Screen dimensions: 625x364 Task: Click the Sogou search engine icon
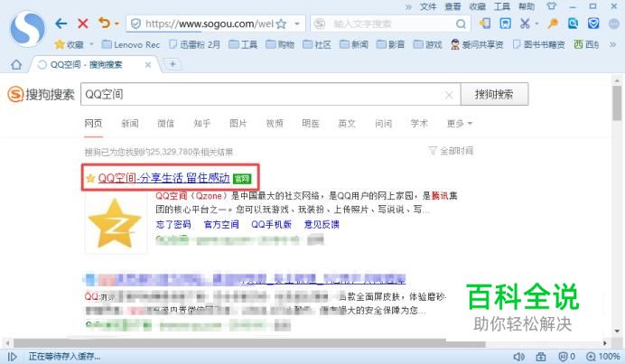pos(320,23)
